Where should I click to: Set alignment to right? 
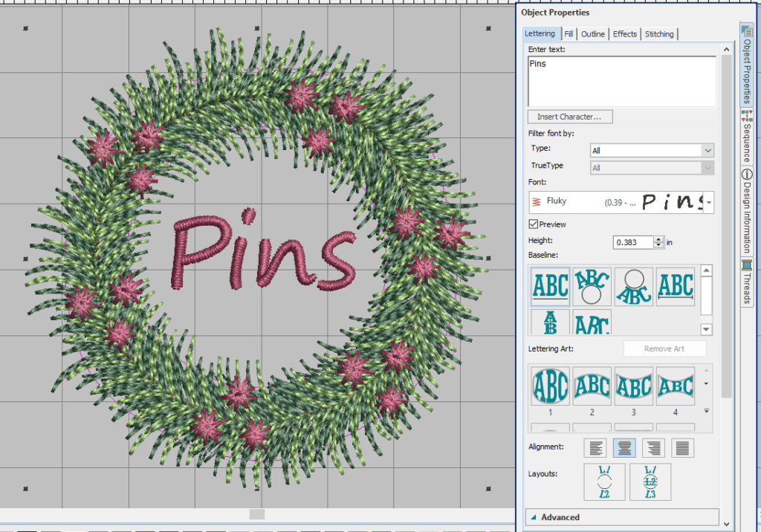pyautogui.click(x=653, y=447)
